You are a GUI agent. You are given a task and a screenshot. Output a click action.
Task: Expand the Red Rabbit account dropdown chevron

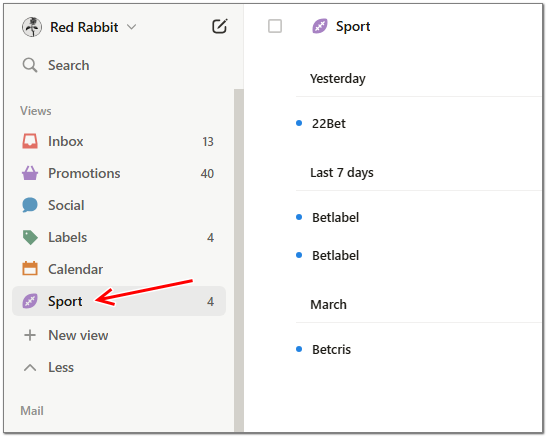point(132,27)
